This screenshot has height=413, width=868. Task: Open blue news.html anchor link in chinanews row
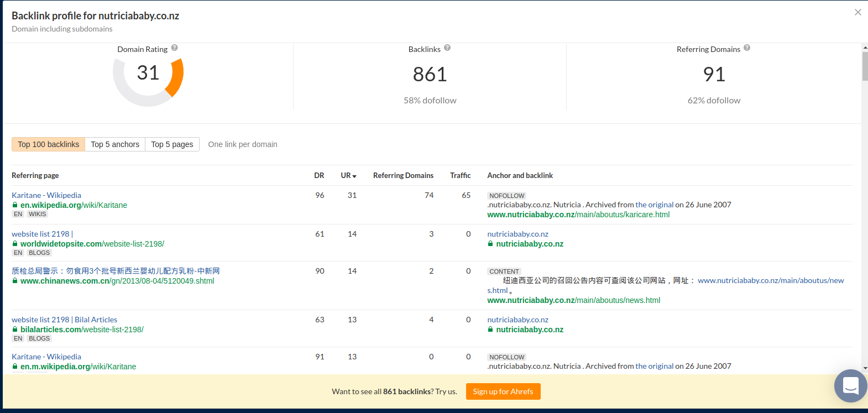pyautogui.click(x=771, y=280)
